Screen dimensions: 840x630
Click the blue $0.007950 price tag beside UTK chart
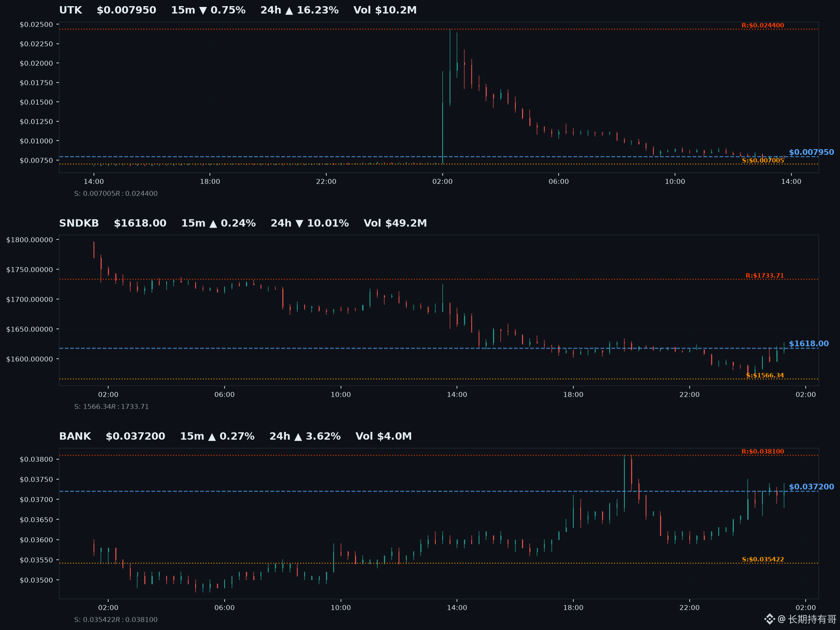pyautogui.click(x=811, y=152)
